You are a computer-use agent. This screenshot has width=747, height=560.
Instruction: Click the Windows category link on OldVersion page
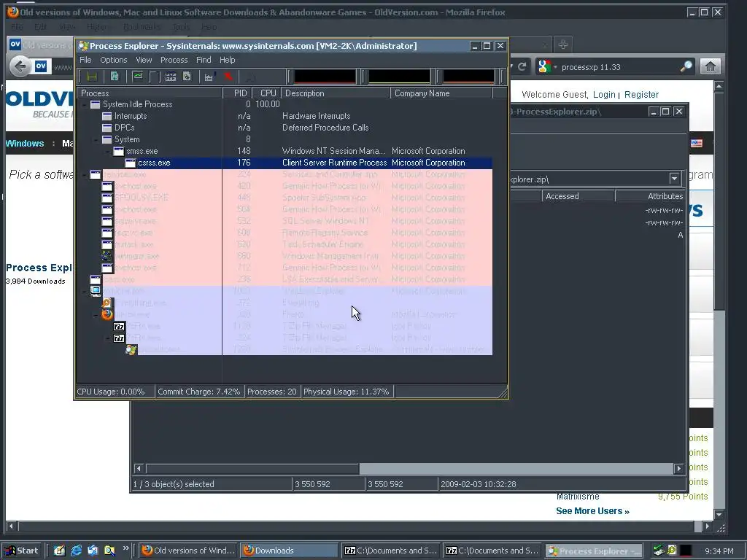click(x=25, y=144)
